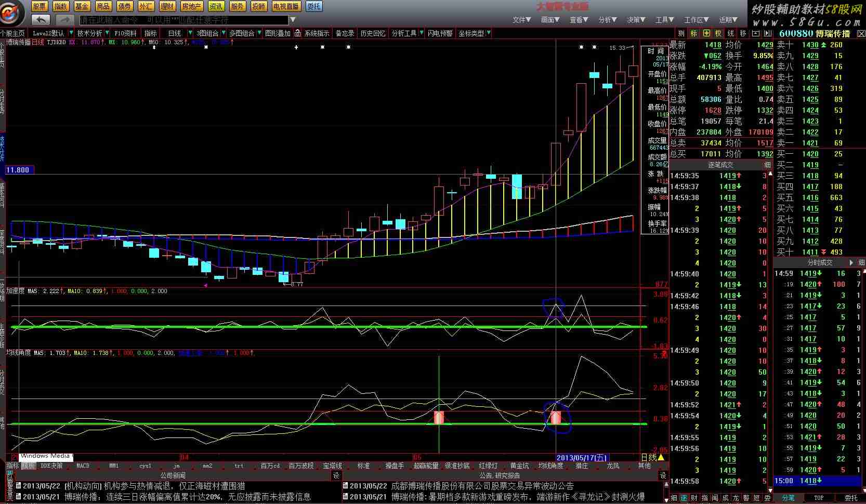Screen dimensions: 866x504
Task: Open the 指数 (index) category
Action: coord(61,6)
